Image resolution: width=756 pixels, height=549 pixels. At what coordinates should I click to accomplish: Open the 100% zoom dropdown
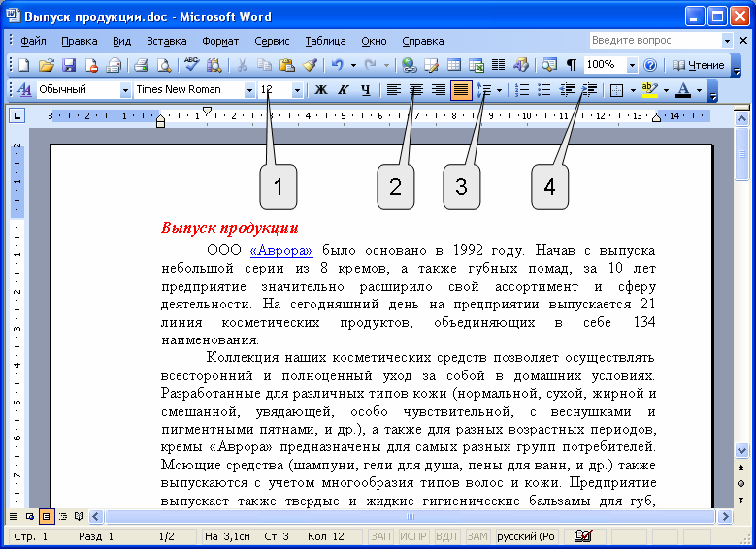[x=632, y=65]
